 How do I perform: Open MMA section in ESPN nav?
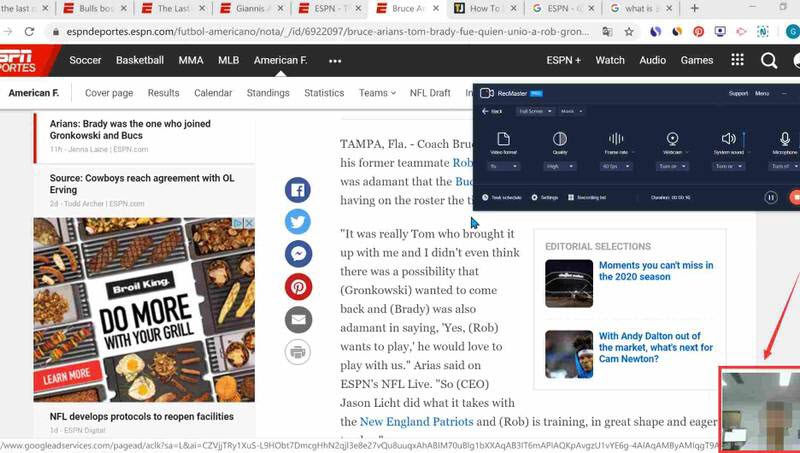pos(191,60)
